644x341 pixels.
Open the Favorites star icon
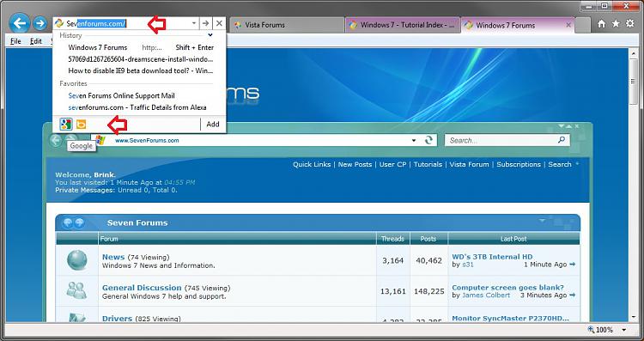tap(616, 24)
